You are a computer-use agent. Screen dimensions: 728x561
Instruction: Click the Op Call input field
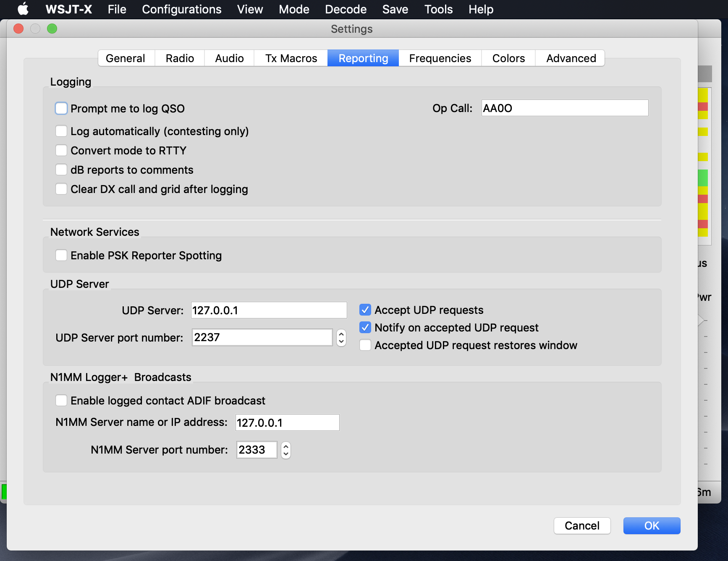tap(565, 108)
